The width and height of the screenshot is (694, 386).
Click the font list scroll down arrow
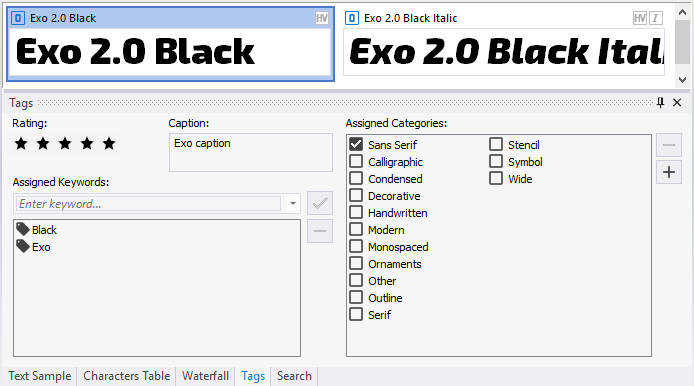(x=682, y=80)
